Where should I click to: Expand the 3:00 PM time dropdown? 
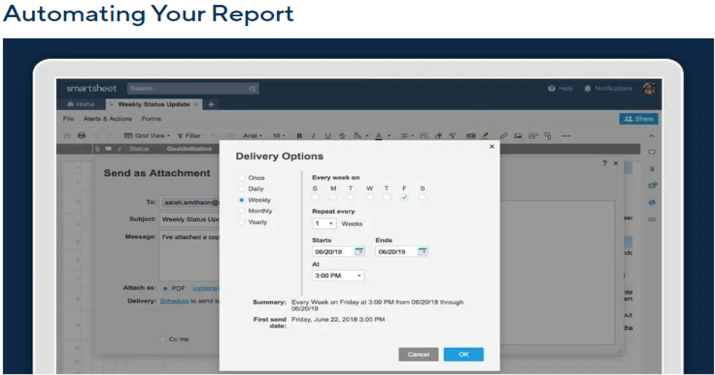coord(338,276)
